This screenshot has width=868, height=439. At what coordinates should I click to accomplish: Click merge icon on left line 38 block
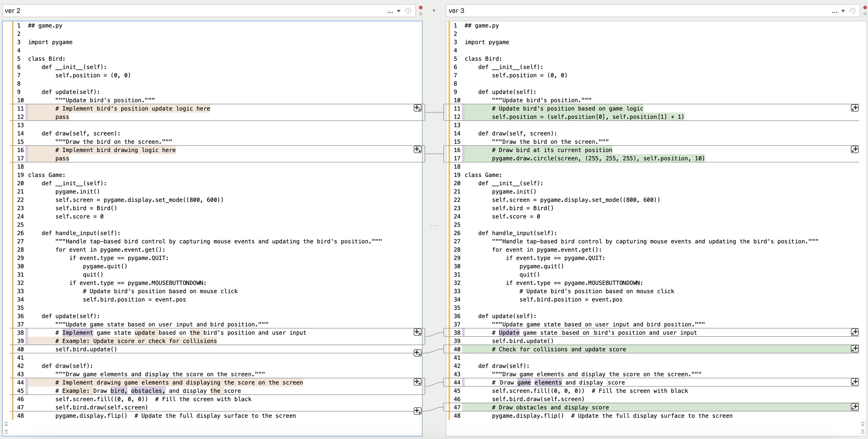[417, 332]
